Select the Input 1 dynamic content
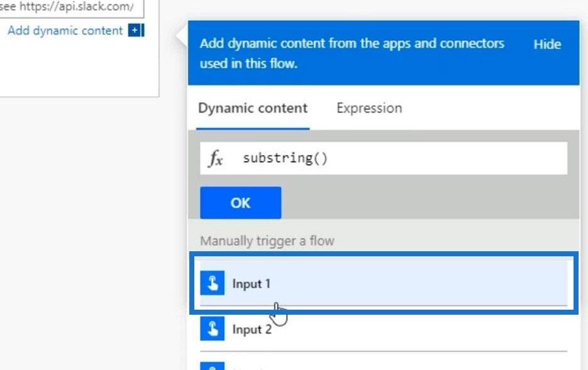This screenshot has height=370, width=588. (384, 283)
